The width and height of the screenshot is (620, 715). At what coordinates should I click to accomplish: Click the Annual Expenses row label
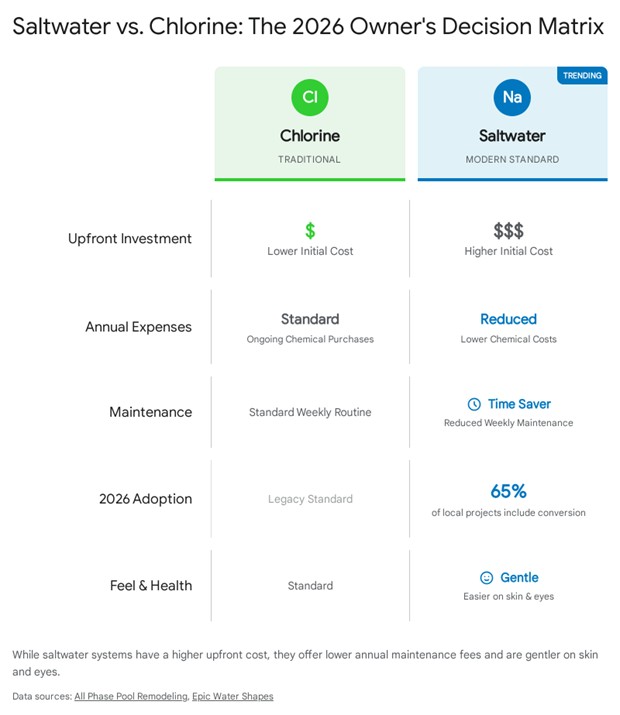pyautogui.click(x=138, y=327)
